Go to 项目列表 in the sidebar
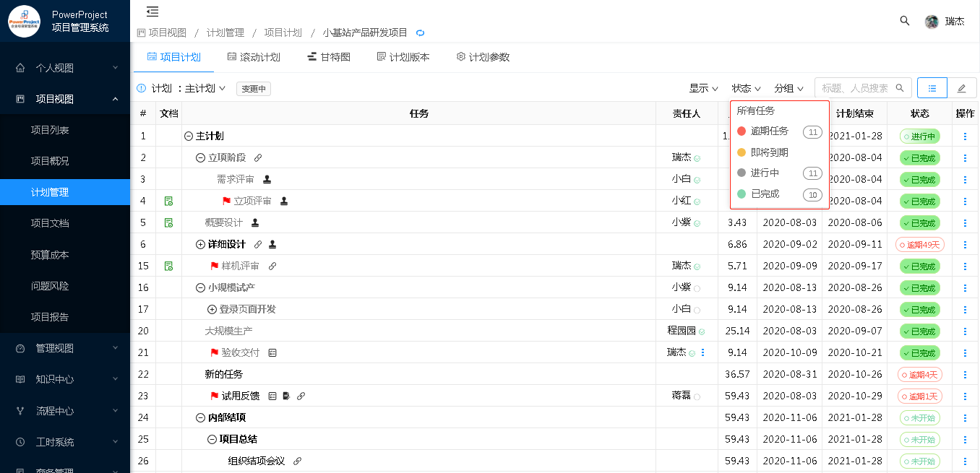 [50, 130]
